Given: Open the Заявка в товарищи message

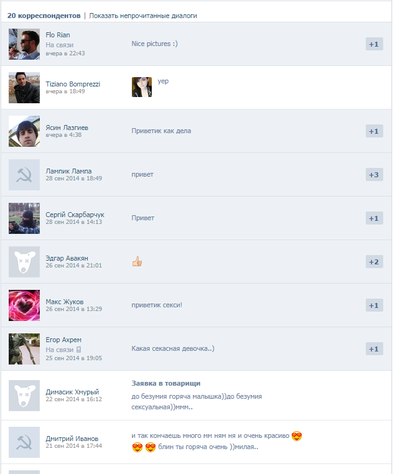Looking at the screenshot, I should pyautogui.click(x=166, y=383).
